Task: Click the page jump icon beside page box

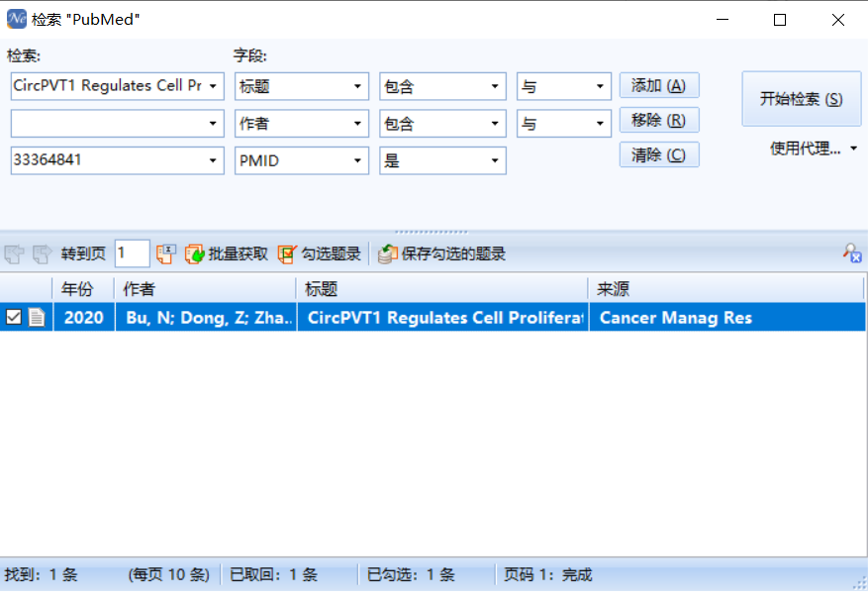Action: tap(165, 254)
